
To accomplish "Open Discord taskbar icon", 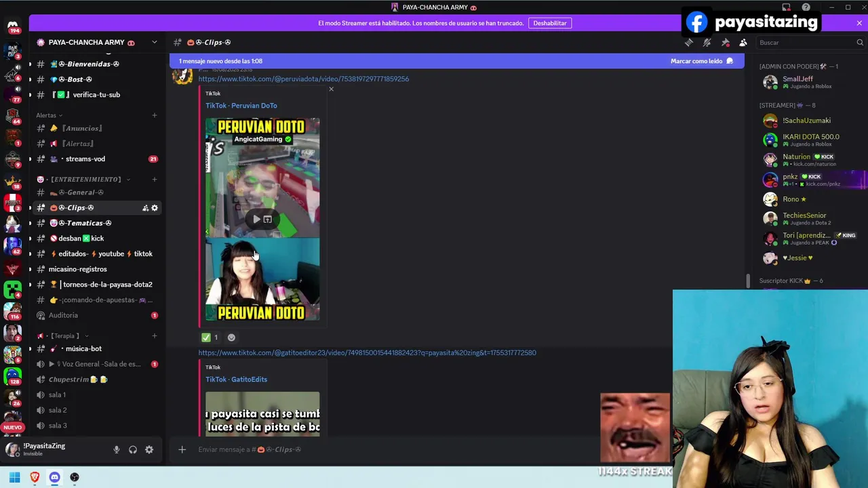I will [x=54, y=477].
